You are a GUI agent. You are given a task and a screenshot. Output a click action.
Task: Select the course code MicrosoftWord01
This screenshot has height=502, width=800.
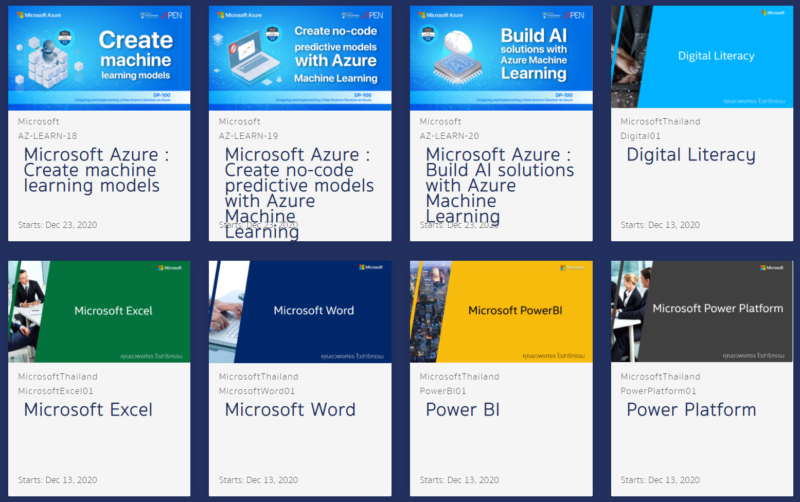coord(257,391)
